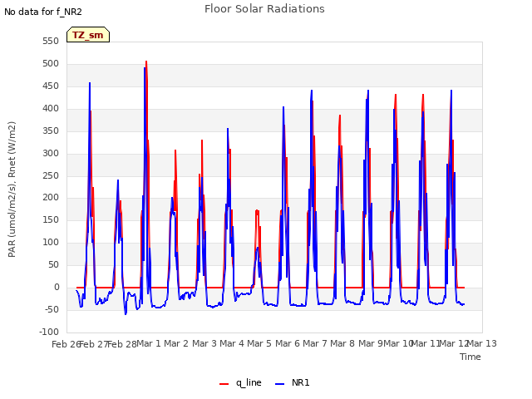Viewport: 532px width, 399px height.
Task: Click the 500 y-axis tick label
Action: (51, 63)
